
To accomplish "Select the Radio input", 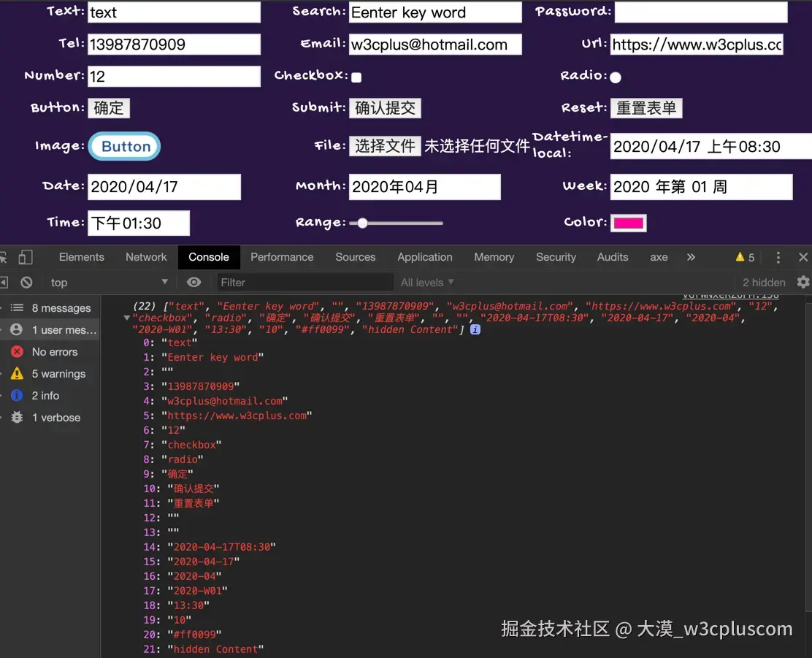I will [x=616, y=77].
